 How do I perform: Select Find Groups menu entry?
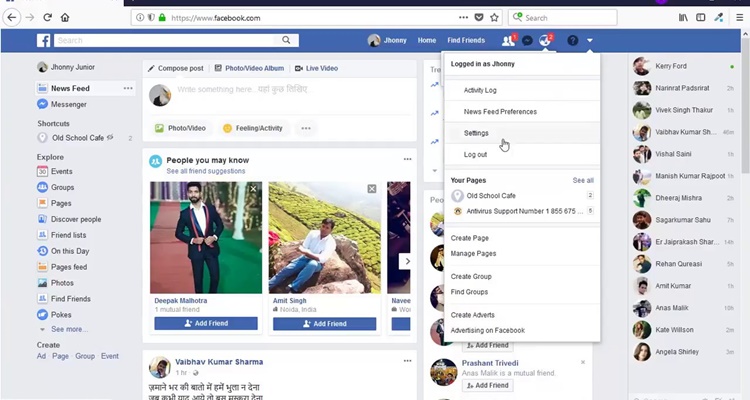(x=469, y=292)
